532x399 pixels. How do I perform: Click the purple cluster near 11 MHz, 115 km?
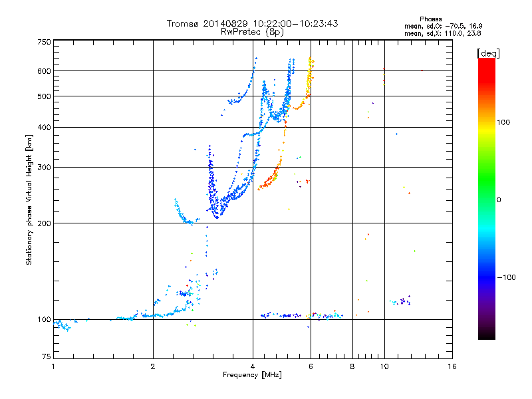pos(404,301)
